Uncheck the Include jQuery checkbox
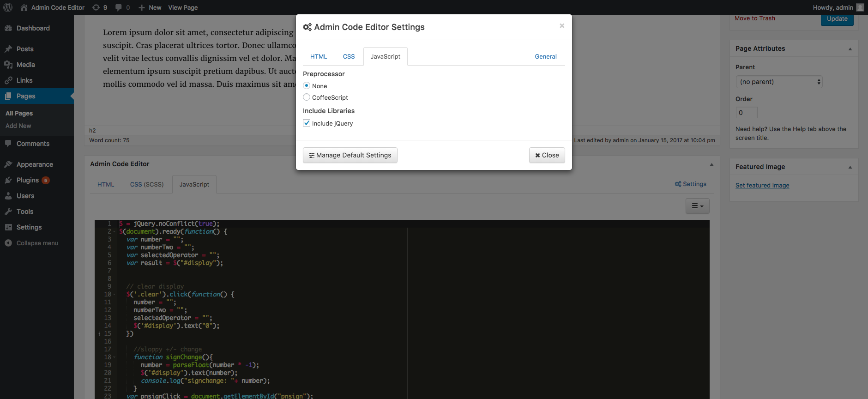Viewport: 868px width, 399px height. click(307, 123)
